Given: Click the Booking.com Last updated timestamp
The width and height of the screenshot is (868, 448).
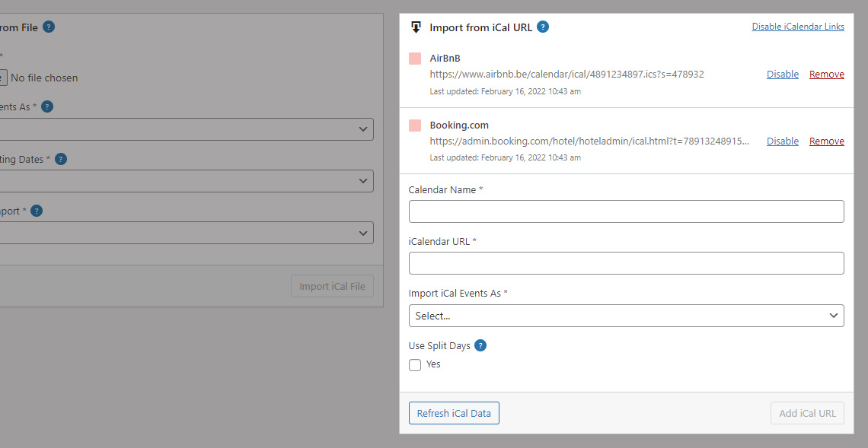Looking at the screenshot, I should [506, 157].
